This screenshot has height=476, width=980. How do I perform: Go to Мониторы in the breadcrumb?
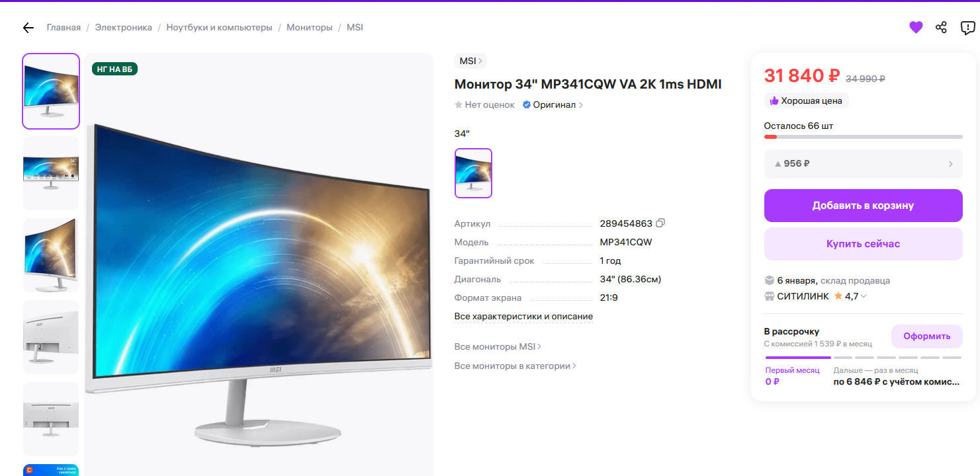(310, 28)
